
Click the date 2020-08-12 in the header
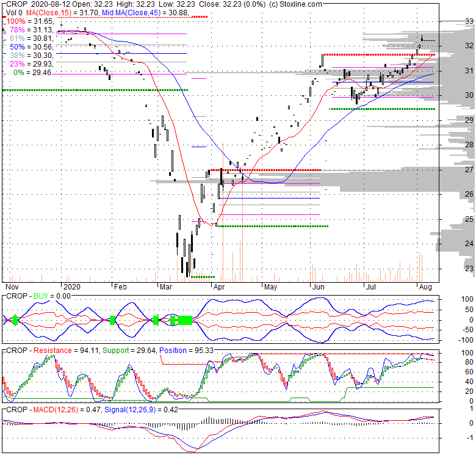51,4
